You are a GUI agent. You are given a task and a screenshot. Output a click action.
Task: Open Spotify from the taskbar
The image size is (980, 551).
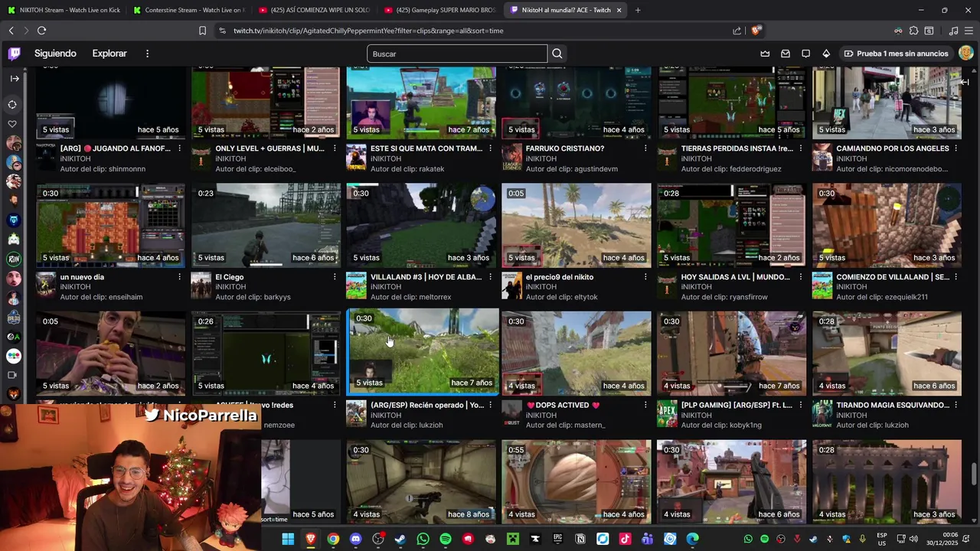[446, 539]
